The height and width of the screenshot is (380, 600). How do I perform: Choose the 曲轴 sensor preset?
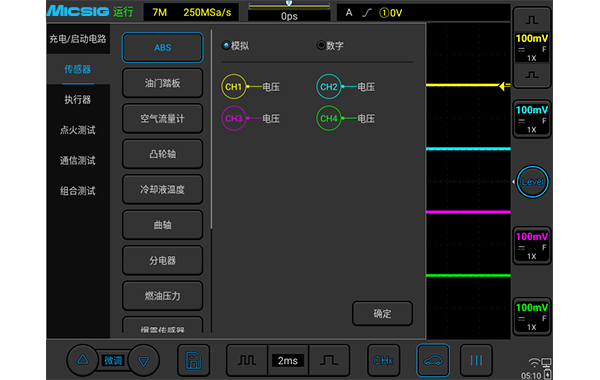[x=163, y=225]
